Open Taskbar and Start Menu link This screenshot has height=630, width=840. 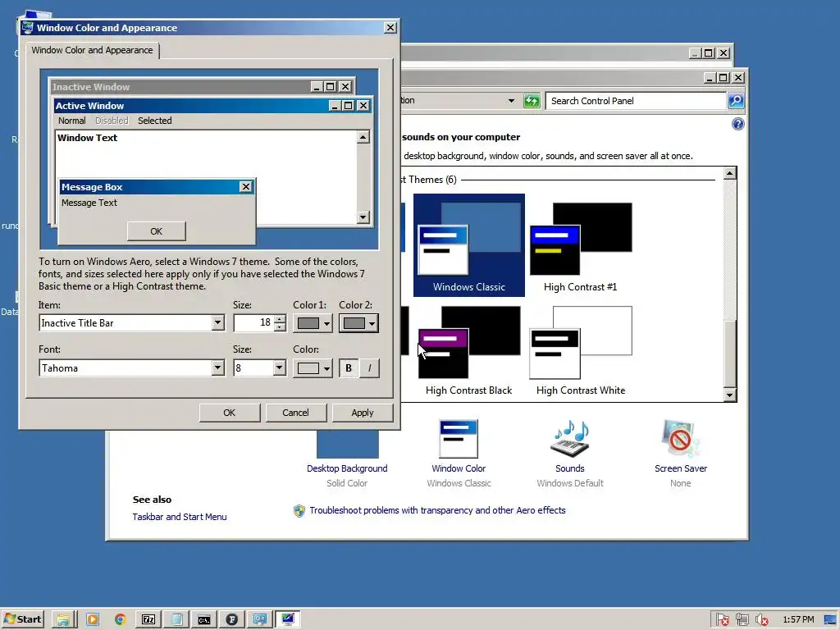click(180, 517)
